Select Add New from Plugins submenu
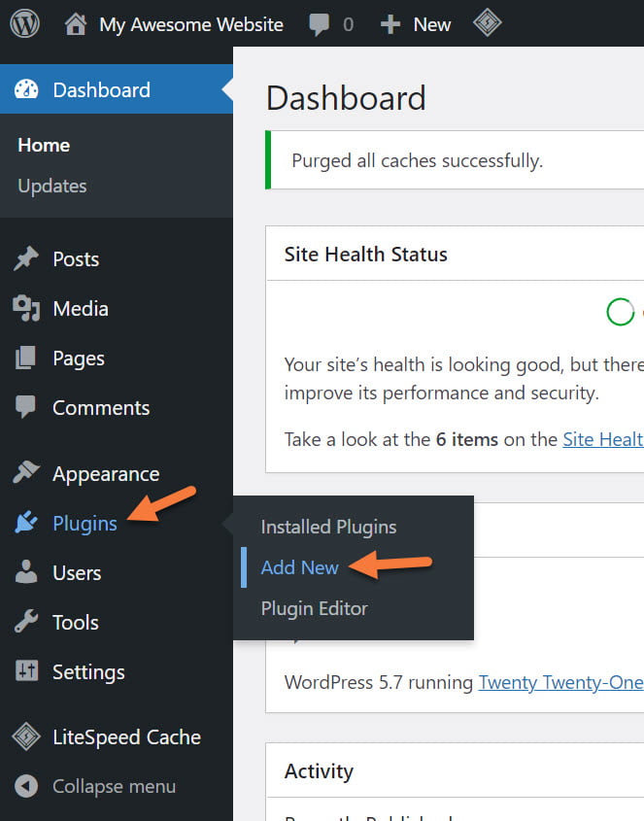Screen dimensions: 644x821 coord(299,567)
